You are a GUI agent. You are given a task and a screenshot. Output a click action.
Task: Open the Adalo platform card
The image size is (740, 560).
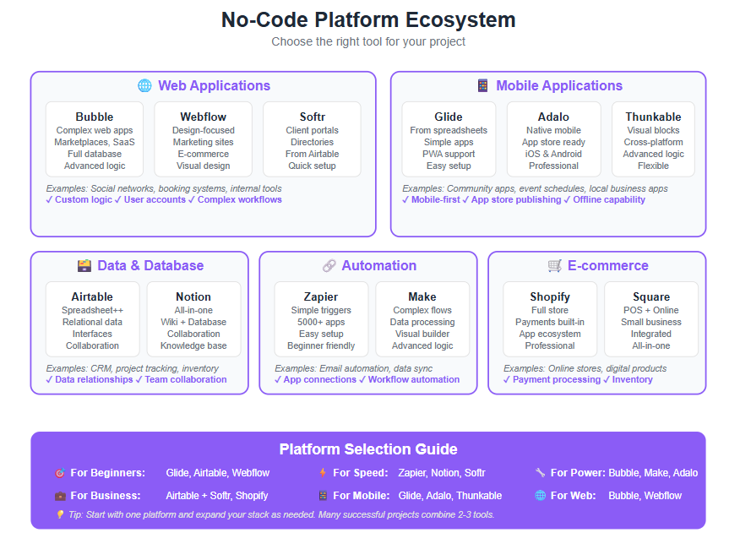[553, 139]
